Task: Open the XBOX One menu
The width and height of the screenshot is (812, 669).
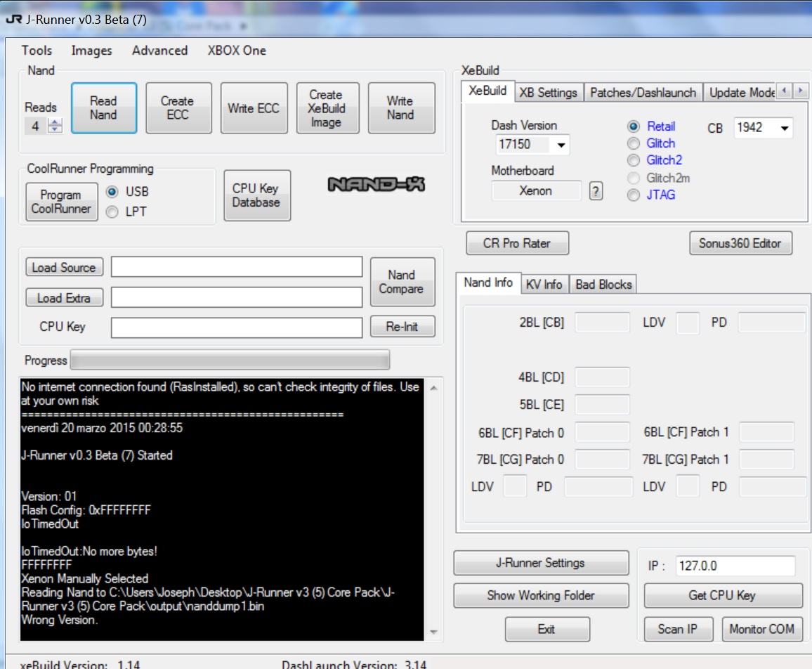Action: (237, 51)
